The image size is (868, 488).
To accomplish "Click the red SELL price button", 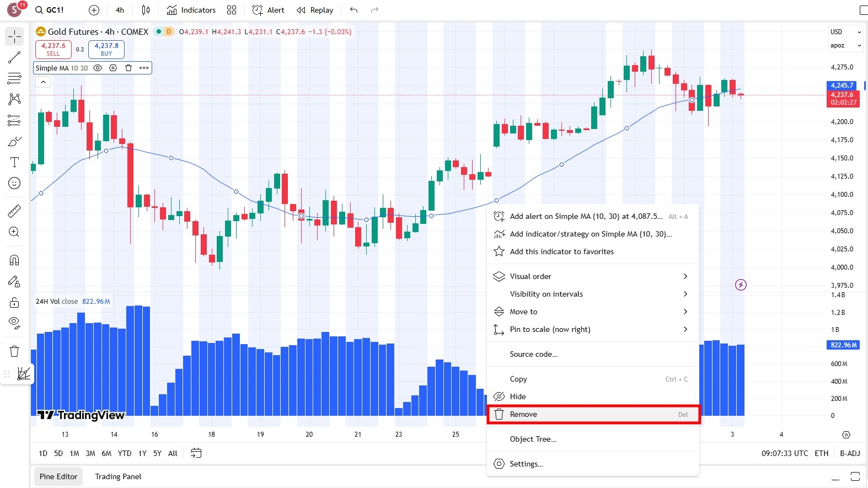I will point(53,49).
